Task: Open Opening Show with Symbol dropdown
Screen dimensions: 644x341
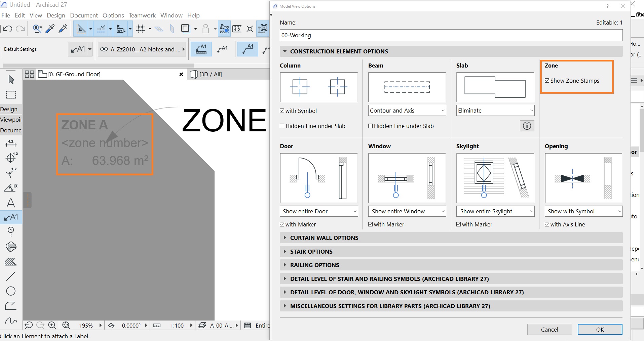Action: [x=583, y=211]
